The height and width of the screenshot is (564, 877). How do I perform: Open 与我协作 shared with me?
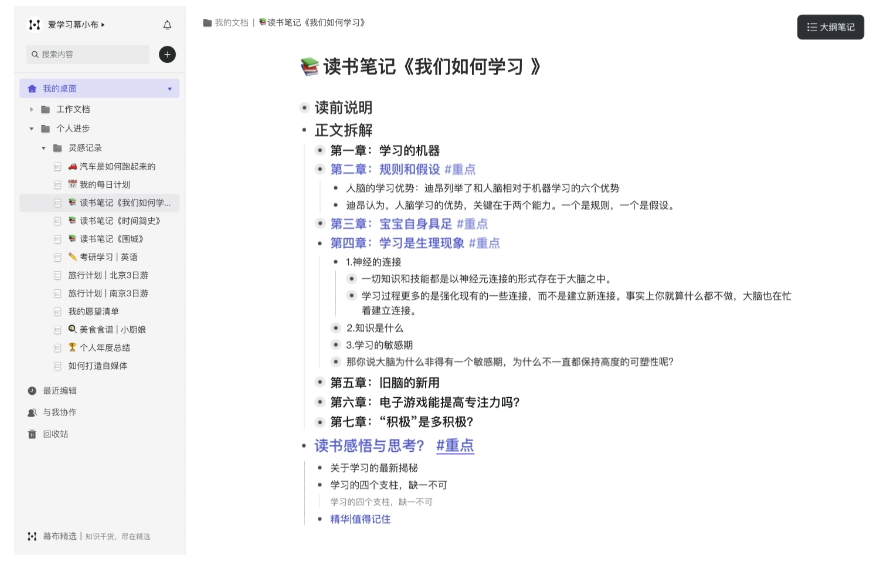pyautogui.click(x=59, y=412)
